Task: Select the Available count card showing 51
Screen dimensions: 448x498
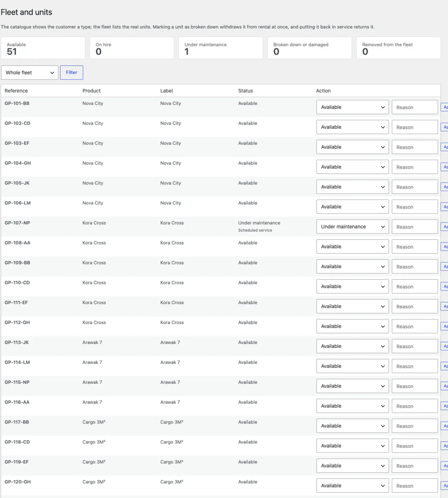Action: click(x=43, y=48)
